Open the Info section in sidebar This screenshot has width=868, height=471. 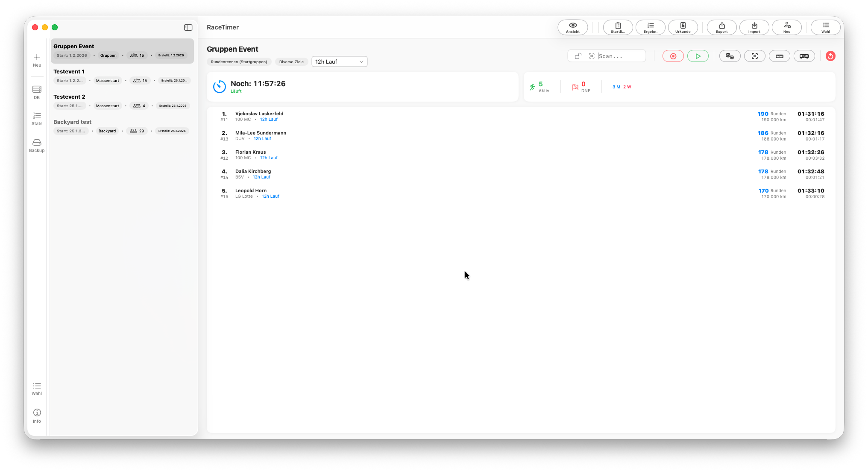pos(37,415)
